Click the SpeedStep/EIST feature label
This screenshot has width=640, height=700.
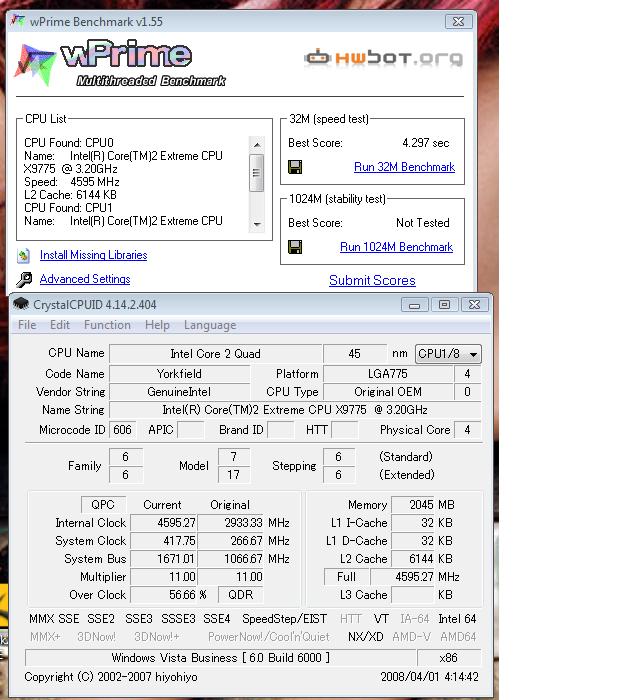(x=285, y=619)
